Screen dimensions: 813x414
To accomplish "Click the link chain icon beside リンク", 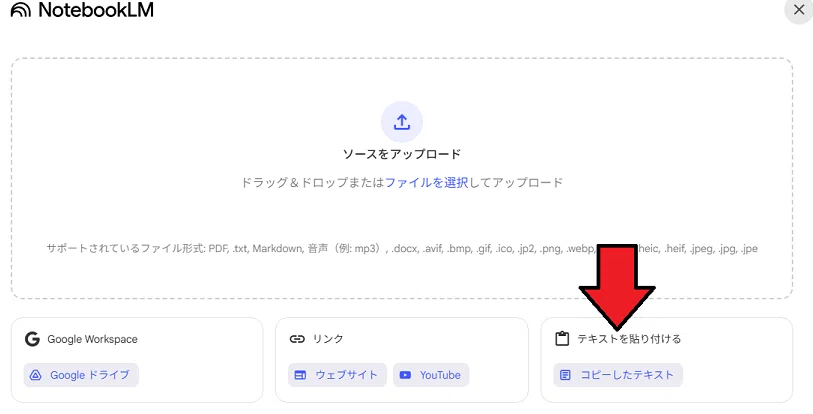I will [x=297, y=339].
